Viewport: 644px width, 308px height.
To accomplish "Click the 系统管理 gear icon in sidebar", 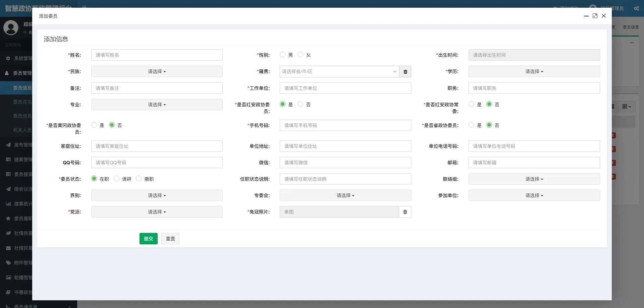I will click(8, 58).
